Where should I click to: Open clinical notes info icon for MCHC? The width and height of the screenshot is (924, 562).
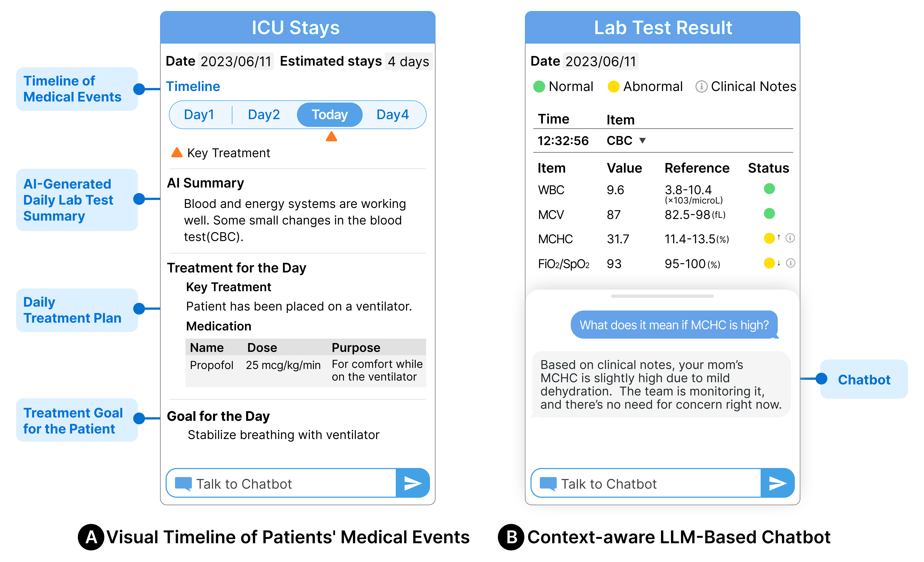click(790, 238)
